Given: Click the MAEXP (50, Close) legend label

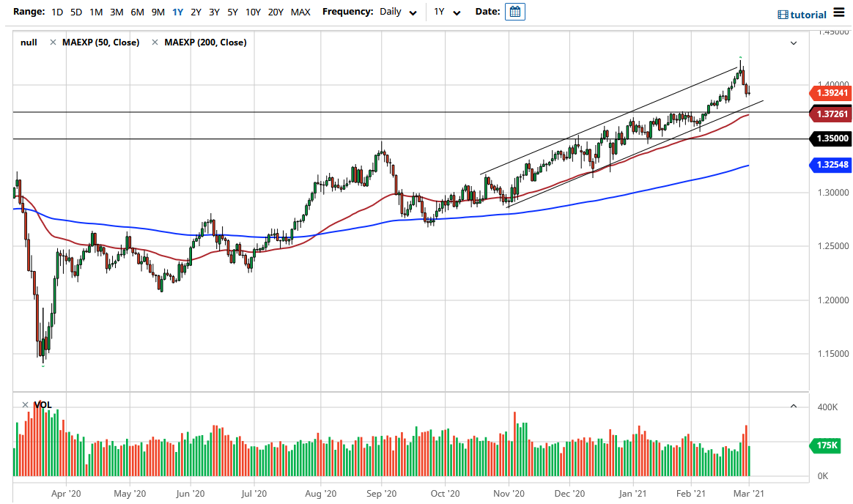Looking at the screenshot, I should pos(100,42).
